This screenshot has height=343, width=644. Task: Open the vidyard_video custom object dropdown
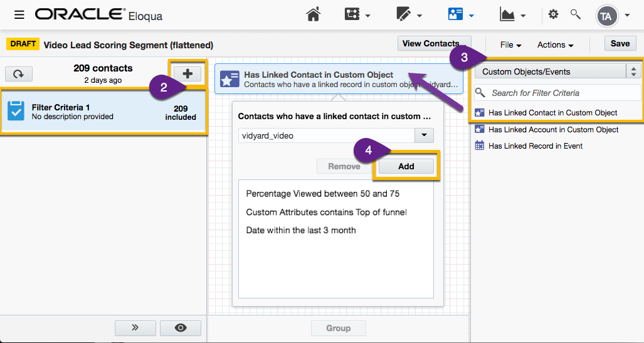pos(425,135)
